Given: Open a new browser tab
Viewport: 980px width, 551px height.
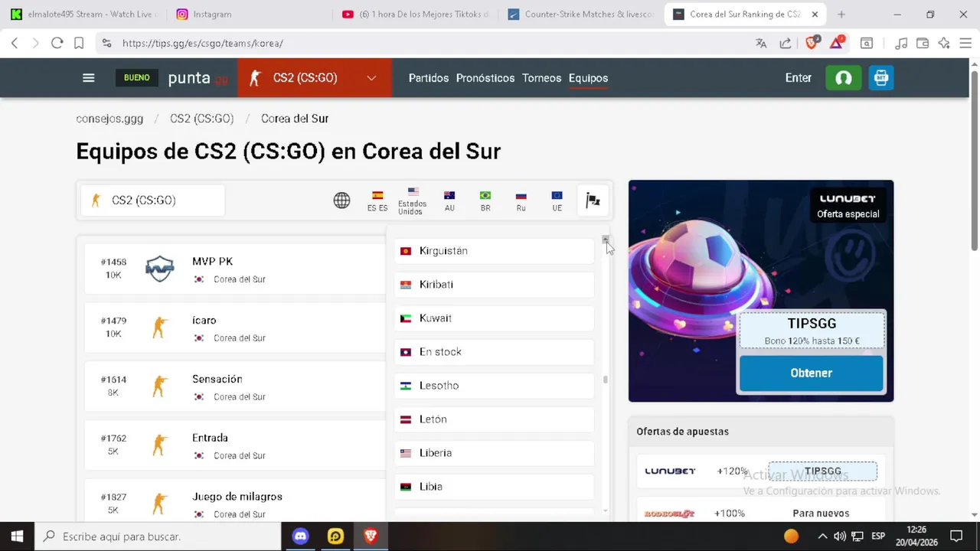Looking at the screenshot, I should [x=841, y=14].
